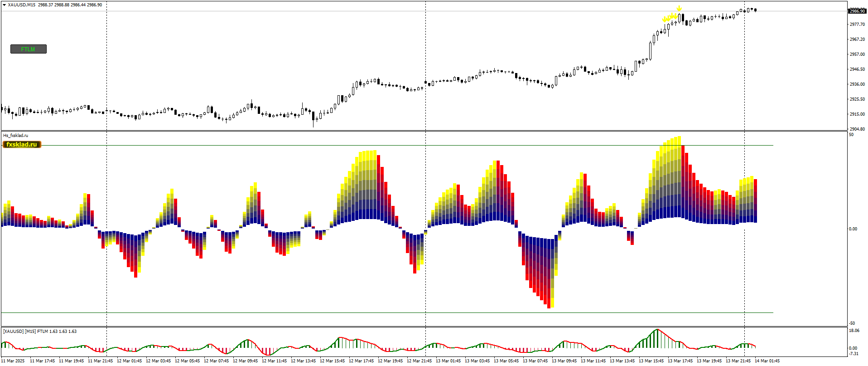Click the green FTLM button on the chart
The image size is (868, 366).
(29, 49)
